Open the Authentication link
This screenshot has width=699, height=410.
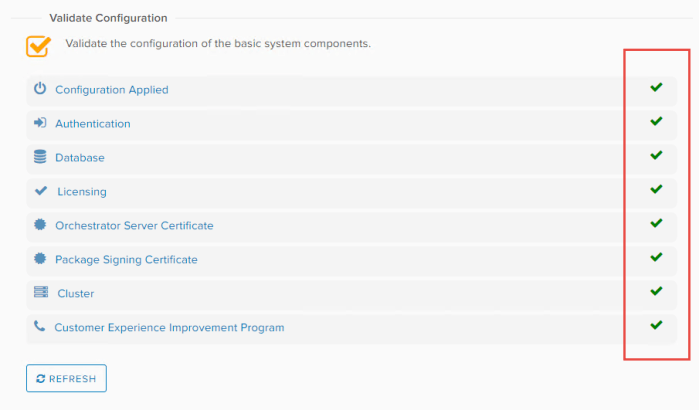93,123
